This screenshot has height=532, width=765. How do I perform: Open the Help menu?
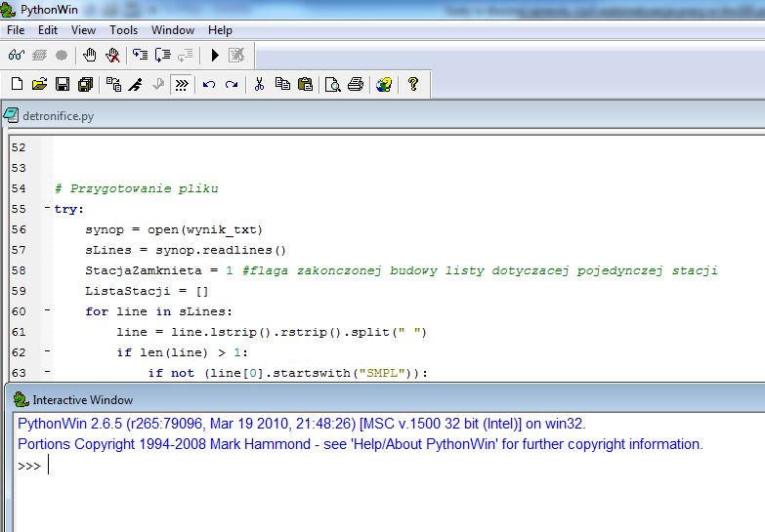[220, 30]
